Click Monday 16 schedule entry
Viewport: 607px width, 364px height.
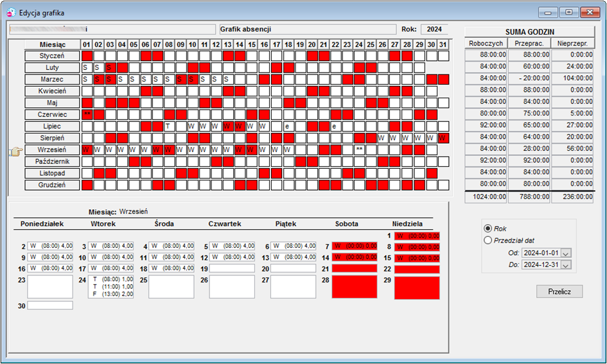(x=50, y=268)
